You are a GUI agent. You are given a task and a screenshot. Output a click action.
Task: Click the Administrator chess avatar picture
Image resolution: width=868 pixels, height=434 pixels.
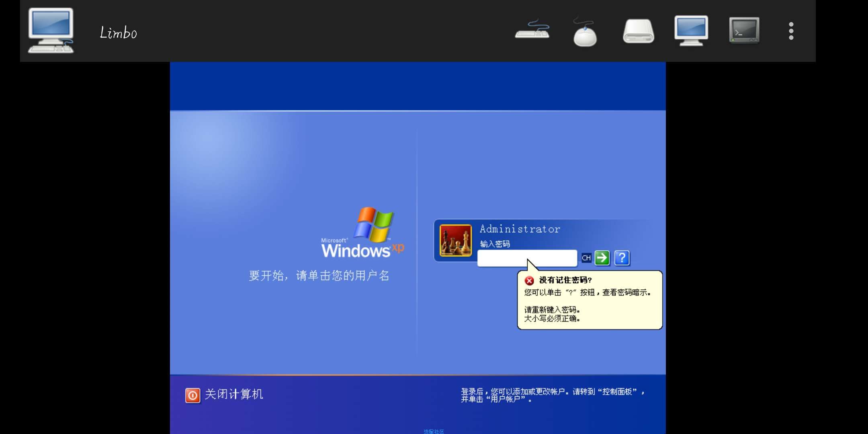pyautogui.click(x=456, y=240)
